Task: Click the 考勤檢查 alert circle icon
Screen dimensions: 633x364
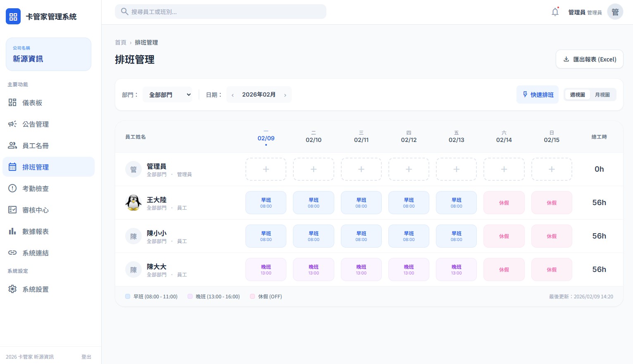Action: (x=12, y=189)
